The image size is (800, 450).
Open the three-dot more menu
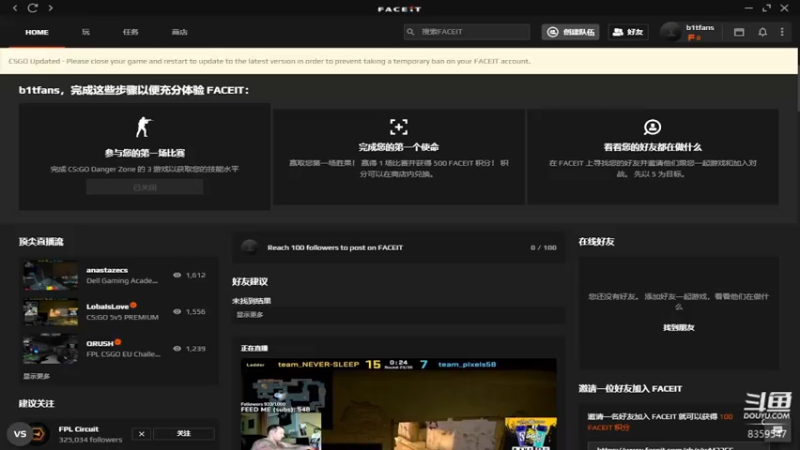point(782,32)
